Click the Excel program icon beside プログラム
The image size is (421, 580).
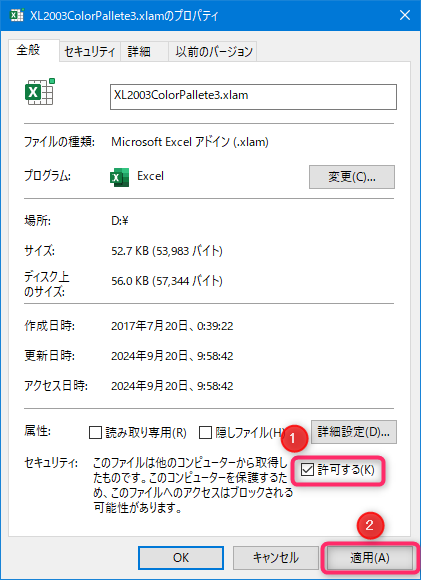coord(119,177)
